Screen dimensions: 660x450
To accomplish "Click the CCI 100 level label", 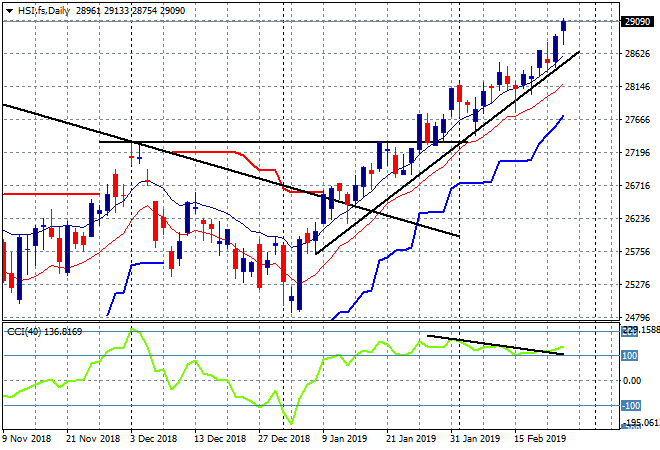I will 629,356.
